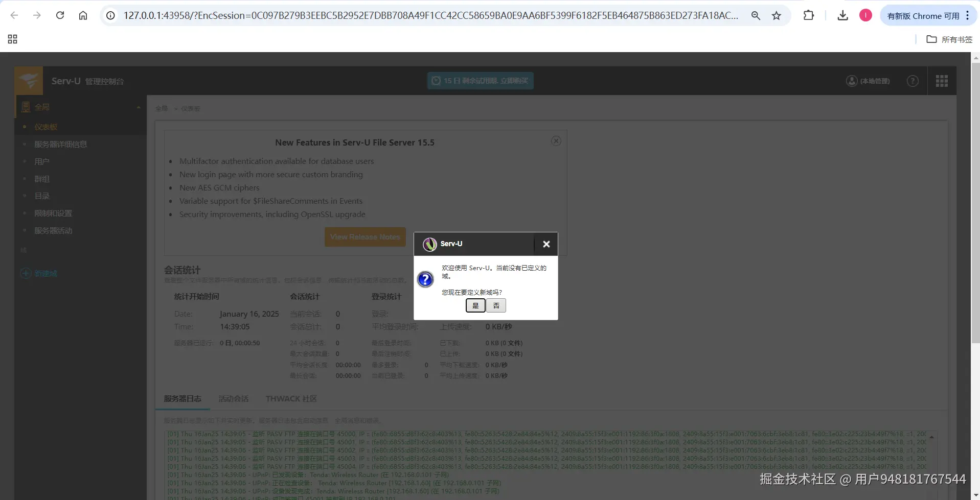Click the Global (全局) breadcrumb link

point(162,108)
